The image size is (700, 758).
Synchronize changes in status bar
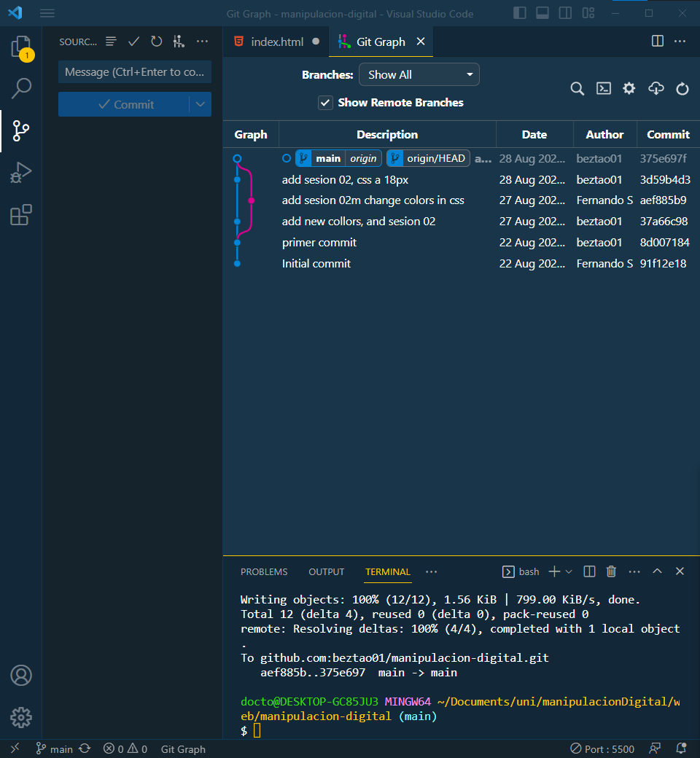(85, 749)
